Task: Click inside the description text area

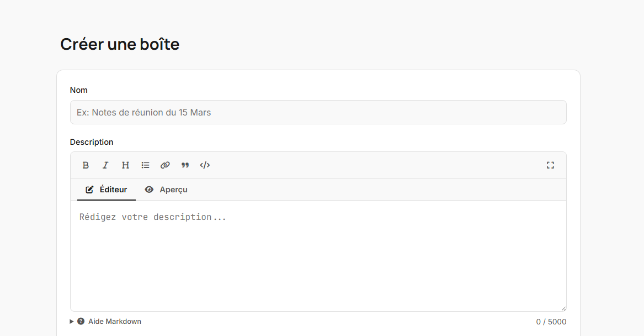Action: [x=318, y=255]
